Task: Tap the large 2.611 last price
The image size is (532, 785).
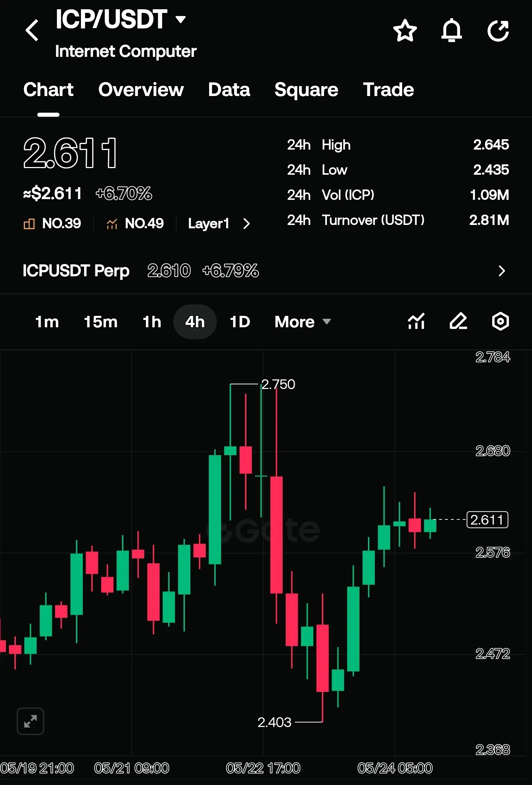Action: (70, 153)
